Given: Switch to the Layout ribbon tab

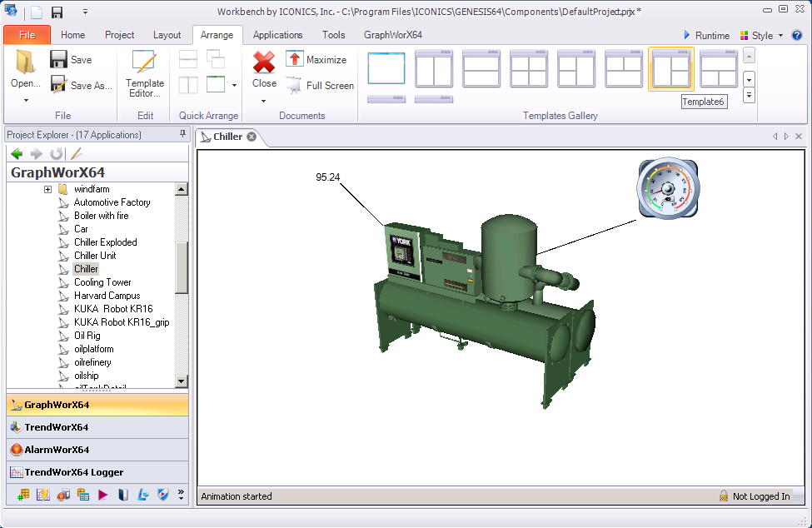Looking at the screenshot, I should (x=167, y=35).
